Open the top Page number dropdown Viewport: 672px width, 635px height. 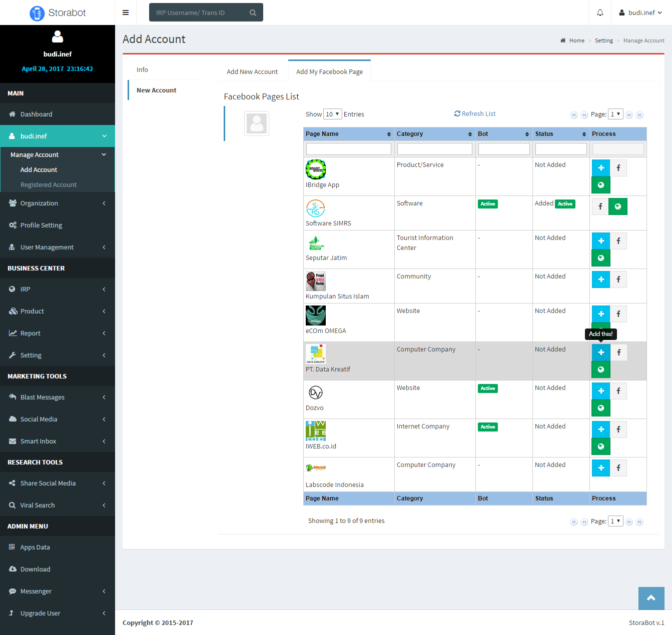[615, 114]
